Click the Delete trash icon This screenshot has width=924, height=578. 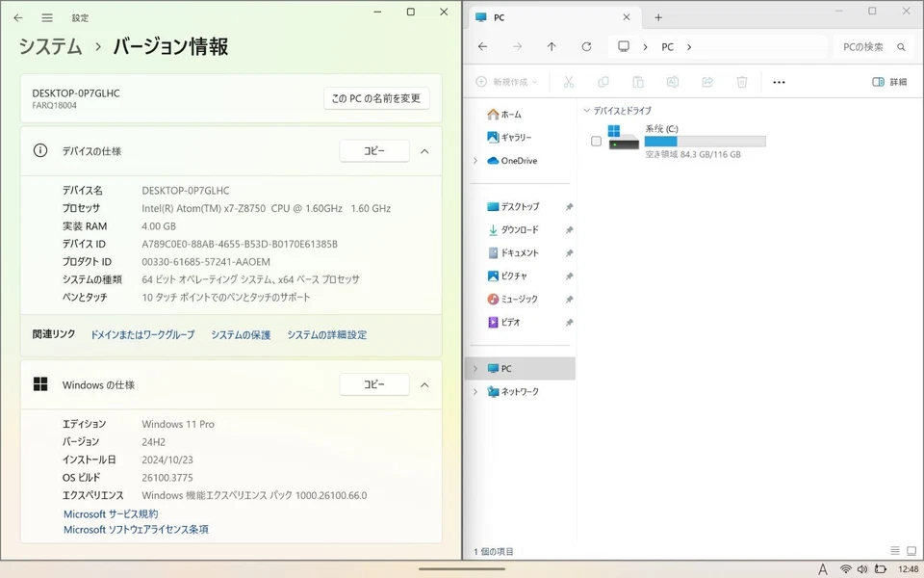coord(741,82)
